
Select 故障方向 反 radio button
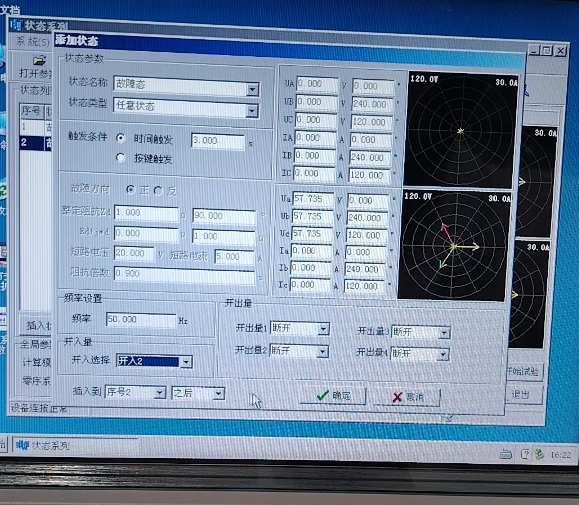click(158, 190)
